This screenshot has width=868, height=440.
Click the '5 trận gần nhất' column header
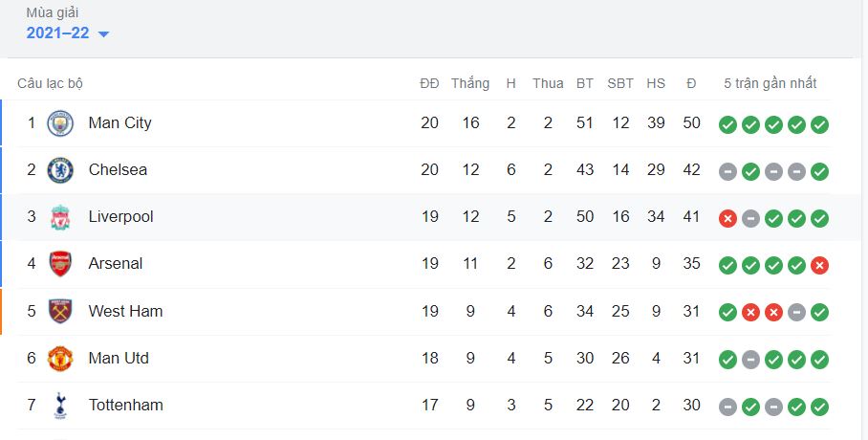770,83
